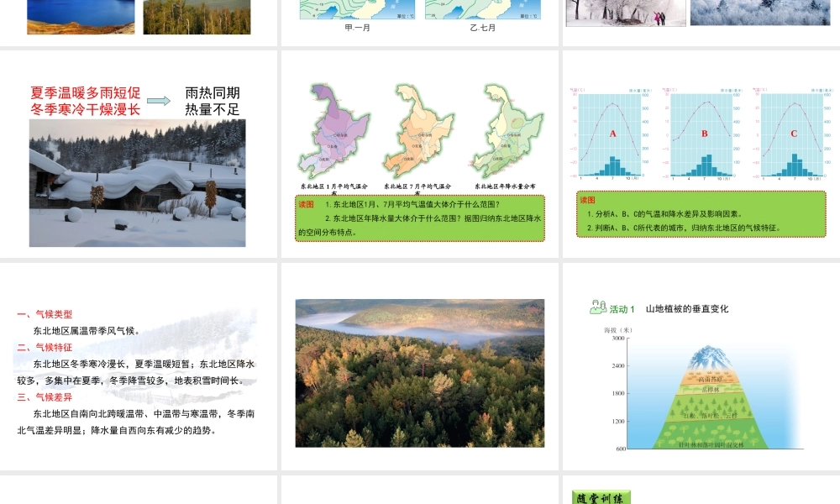Click the 海拔（米）axis label
This screenshot has height=504, width=840.
[618, 330]
